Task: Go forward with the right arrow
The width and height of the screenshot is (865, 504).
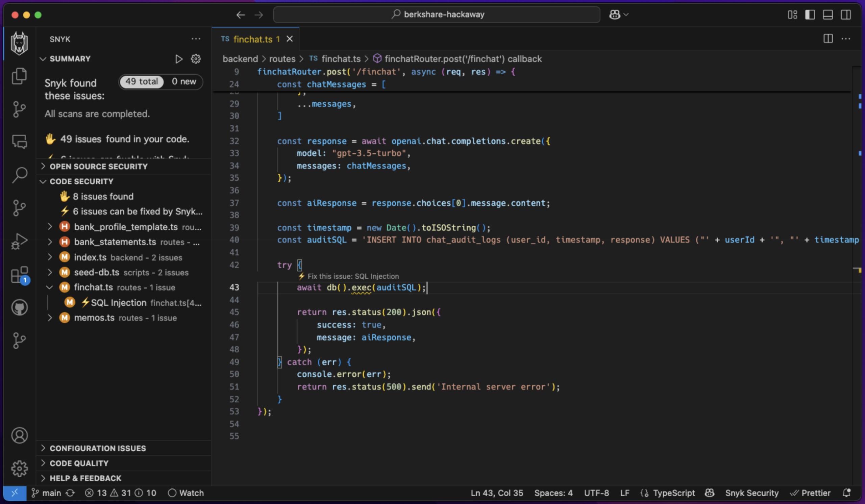Action: coord(259,15)
